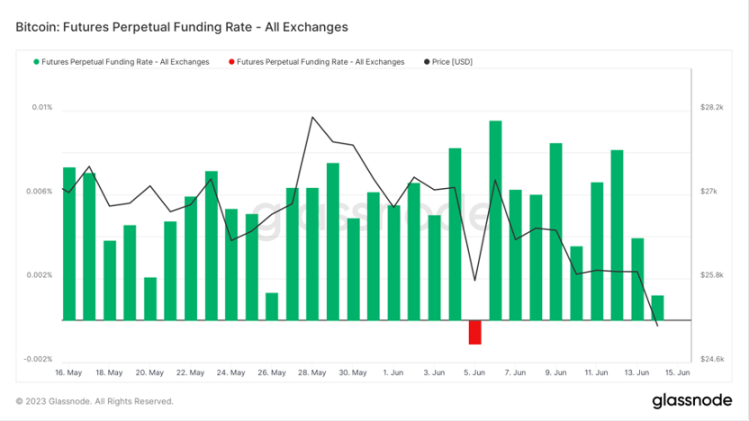Click the $24.6k price axis label
The height and width of the screenshot is (421, 749).
pos(712,359)
